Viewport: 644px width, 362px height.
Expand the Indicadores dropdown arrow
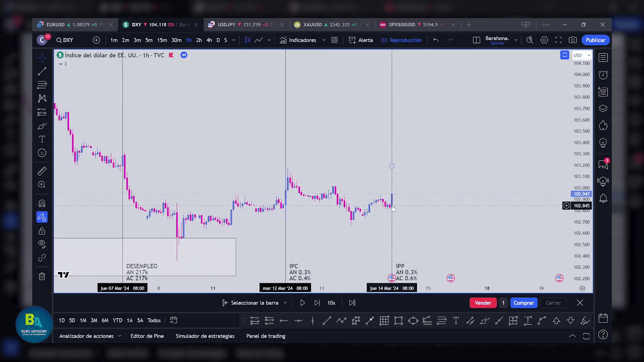324,40
